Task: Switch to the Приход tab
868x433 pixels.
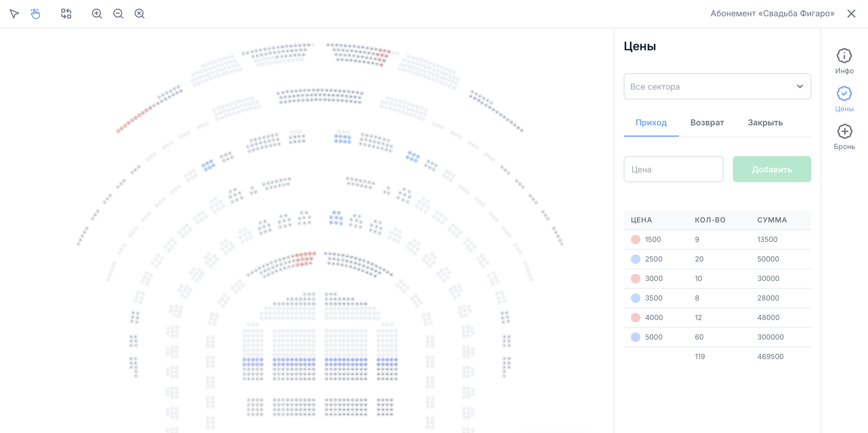Action: pos(651,122)
